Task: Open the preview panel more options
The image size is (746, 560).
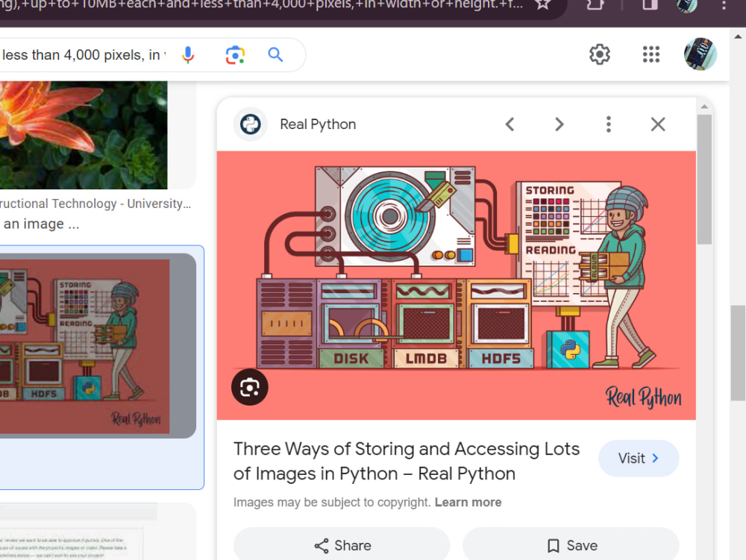Action: tap(609, 125)
